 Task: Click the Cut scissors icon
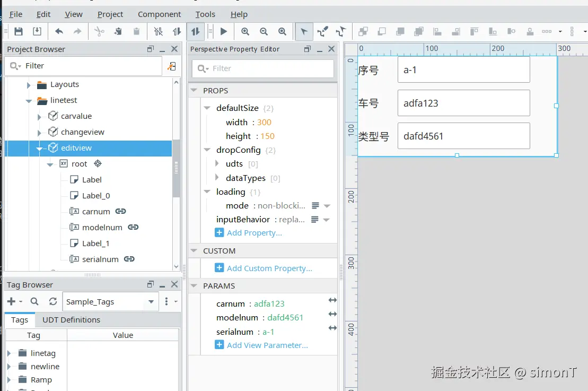click(x=99, y=31)
